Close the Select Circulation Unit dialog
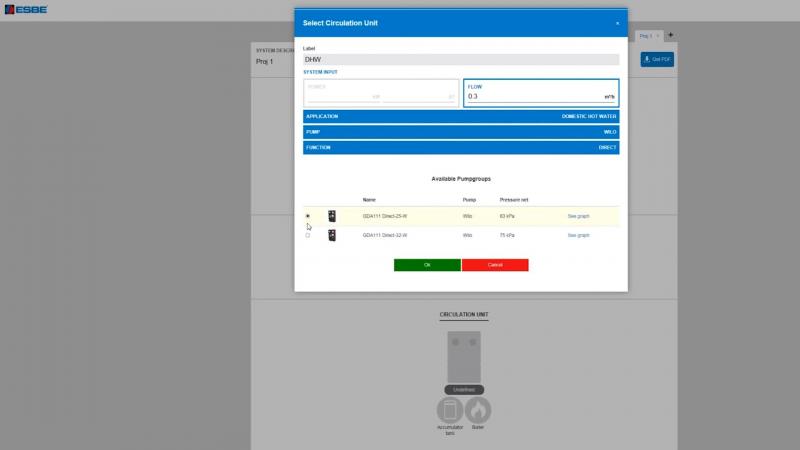Viewport: 800px width, 450px height. point(617,23)
